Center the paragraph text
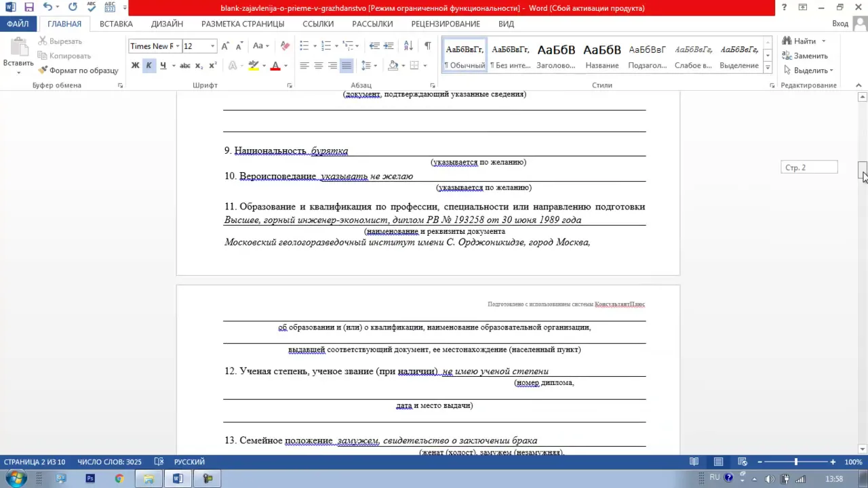The height and width of the screenshot is (488, 868). (x=319, y=66)
